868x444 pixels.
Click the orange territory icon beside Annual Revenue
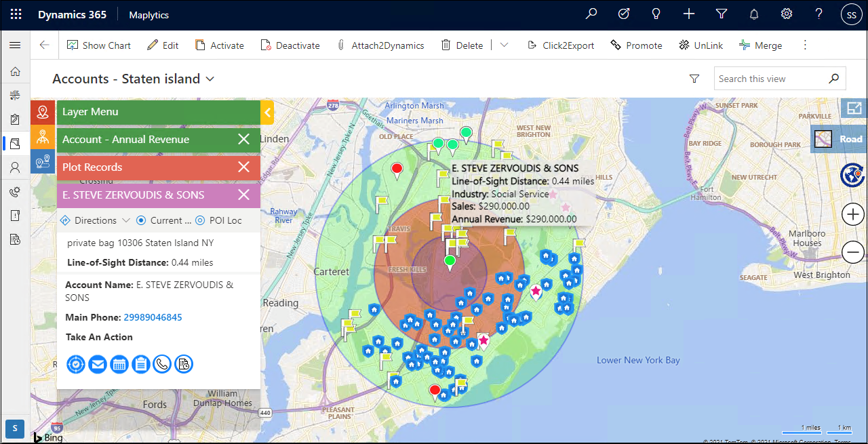43,137
